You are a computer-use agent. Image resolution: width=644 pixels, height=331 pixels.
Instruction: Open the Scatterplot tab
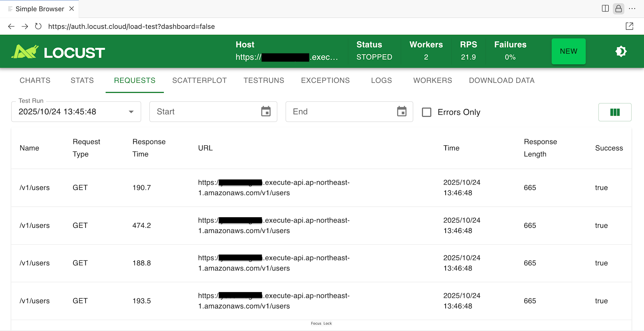199,81
